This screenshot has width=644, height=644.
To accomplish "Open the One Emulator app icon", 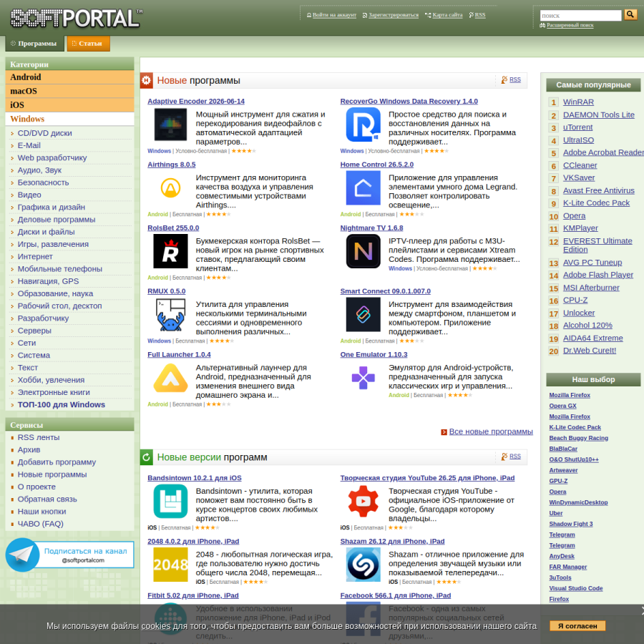I will (363, 378).
